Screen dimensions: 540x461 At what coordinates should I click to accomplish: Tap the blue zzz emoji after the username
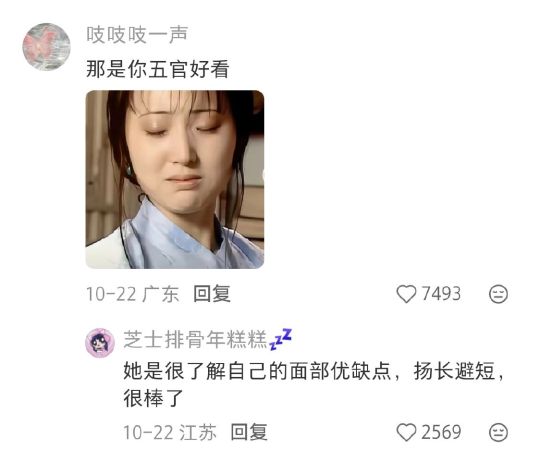pyautogui.click(x=280, y=339)
